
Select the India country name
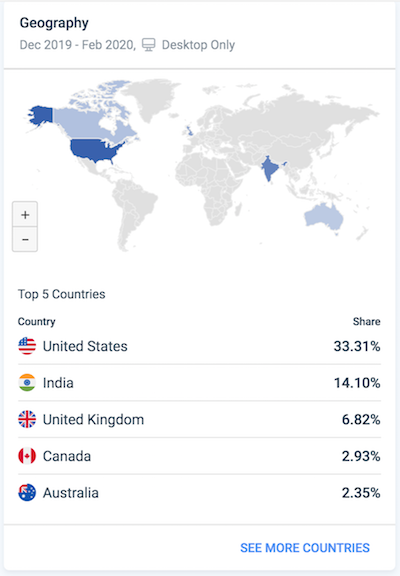click(58, 383)
